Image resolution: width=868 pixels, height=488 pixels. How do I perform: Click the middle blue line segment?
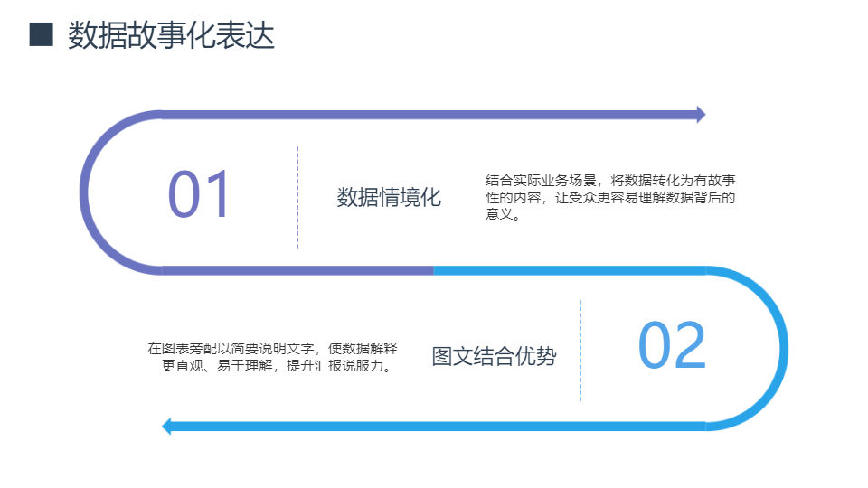pos(571,270)
